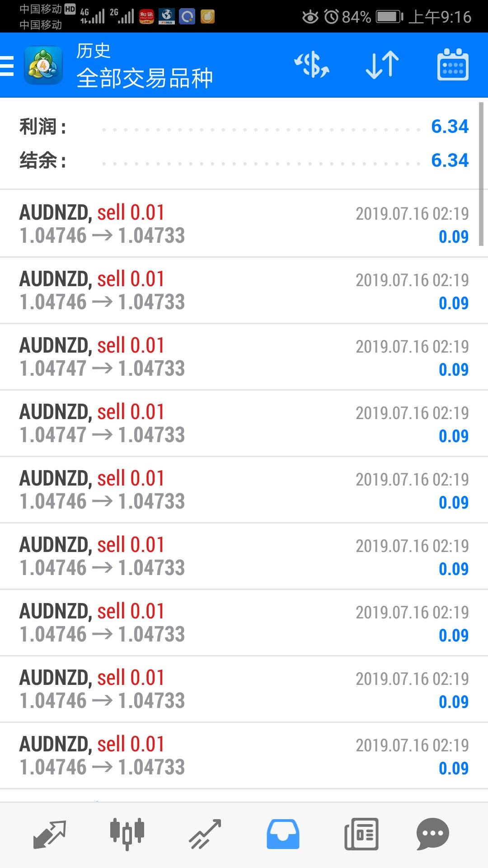Tap the 全部交易品种 symbol filter title
The width and height of the screenshot is (488, 868).
click(145, 78)
